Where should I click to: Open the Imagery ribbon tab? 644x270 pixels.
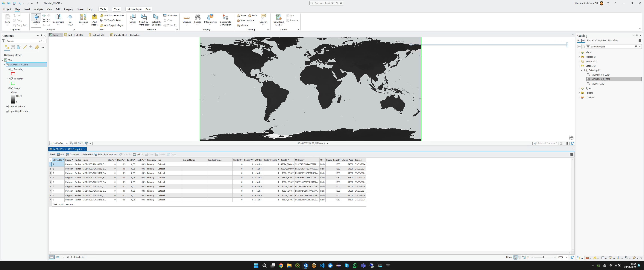click(x=69, y=9)
